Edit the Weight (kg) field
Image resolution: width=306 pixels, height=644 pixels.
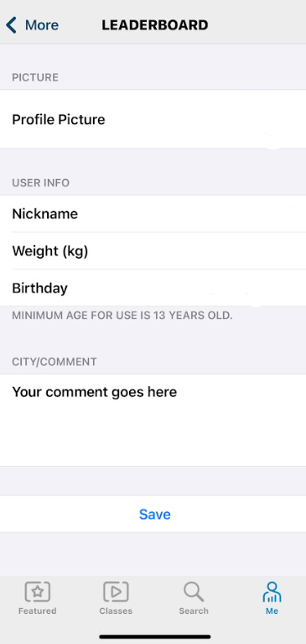[x=153, y=250]
